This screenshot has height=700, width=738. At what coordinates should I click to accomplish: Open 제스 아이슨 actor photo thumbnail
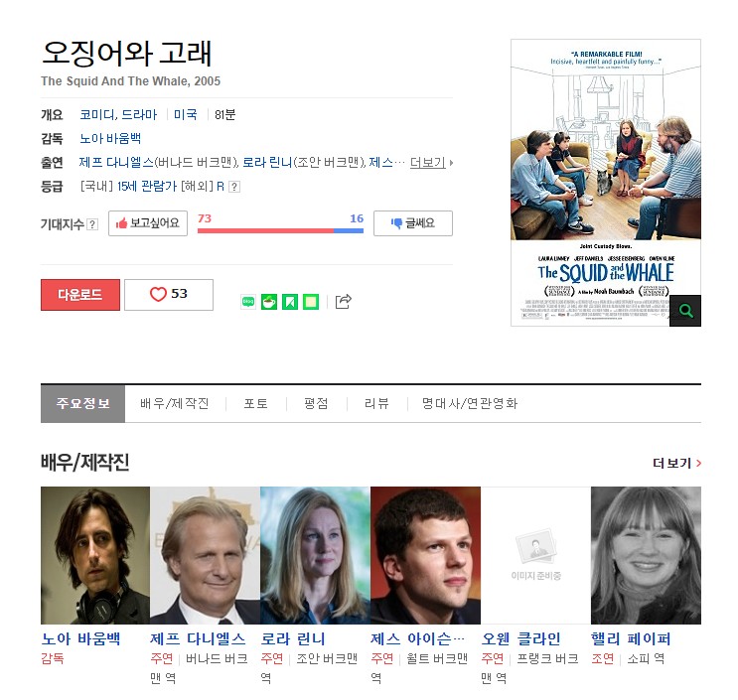coord(425,555)
